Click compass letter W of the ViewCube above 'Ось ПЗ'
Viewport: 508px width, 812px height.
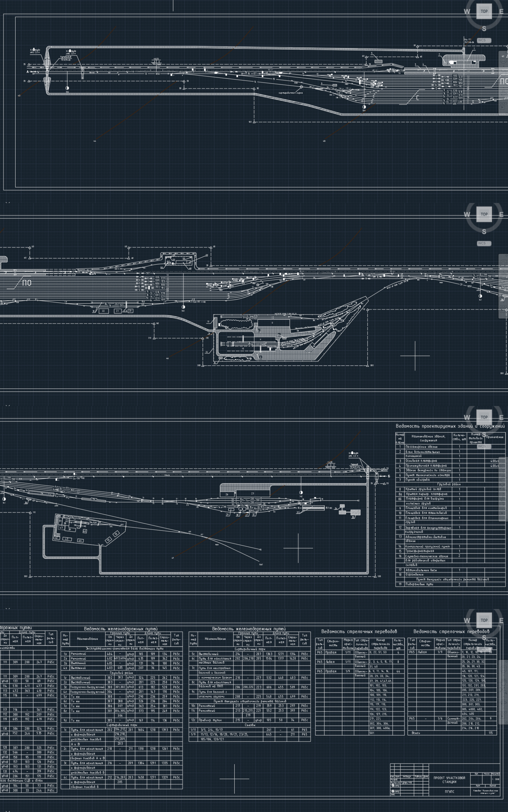[467, 11]
